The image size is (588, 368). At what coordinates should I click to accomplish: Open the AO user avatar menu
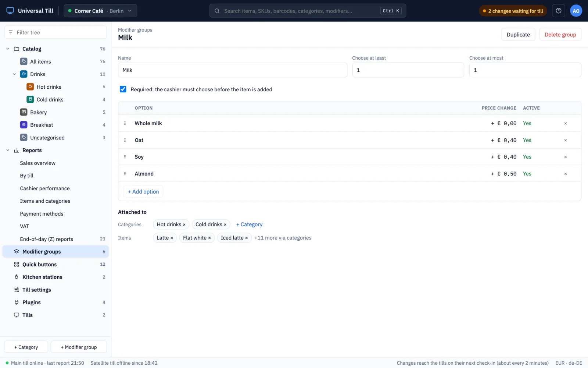[576, 11]
